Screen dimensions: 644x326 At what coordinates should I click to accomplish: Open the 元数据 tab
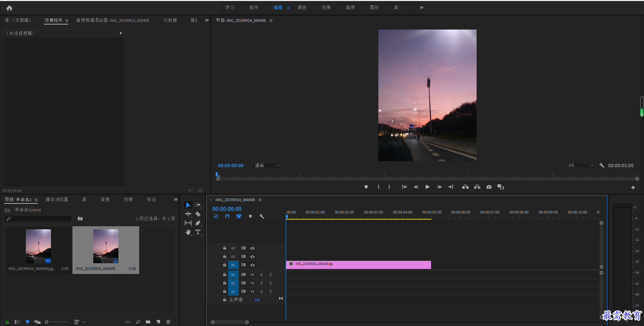170,20
